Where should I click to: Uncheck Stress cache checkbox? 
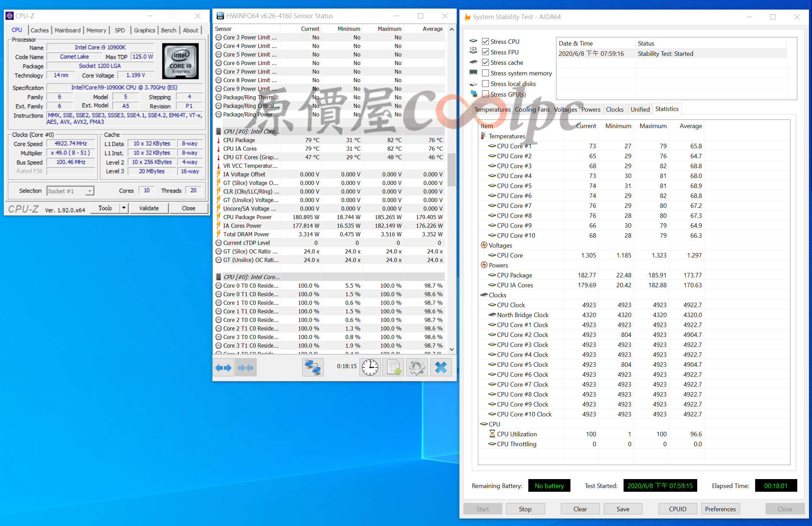click(485, 62)
